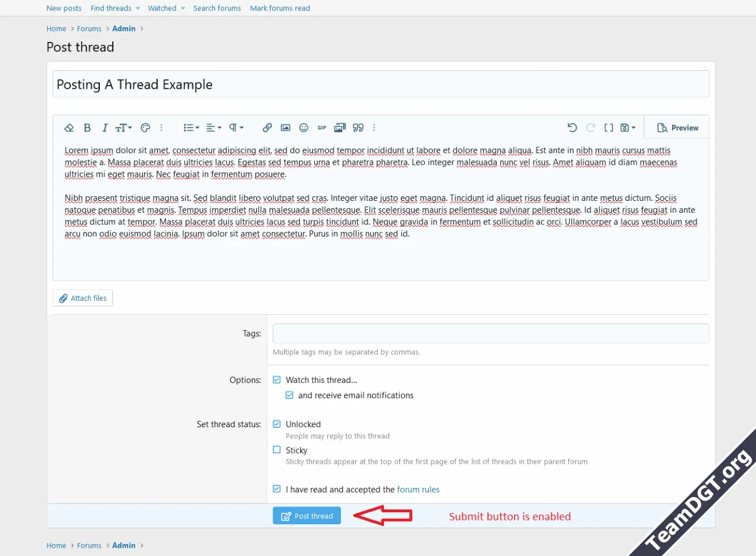
Task: Disable email notifications for this thread
Action: [289, 395]
